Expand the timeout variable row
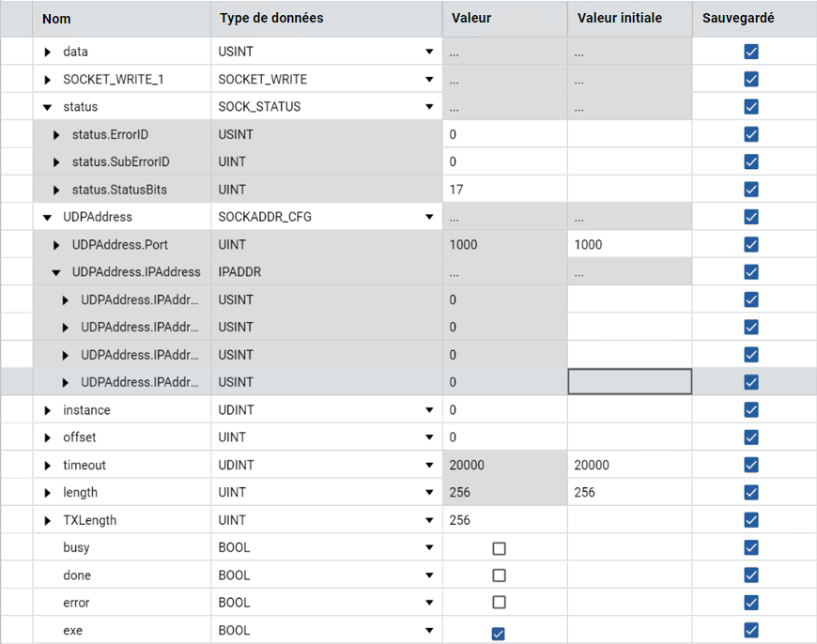This screenshot has height=644, width=817. [x=47, y=466]
